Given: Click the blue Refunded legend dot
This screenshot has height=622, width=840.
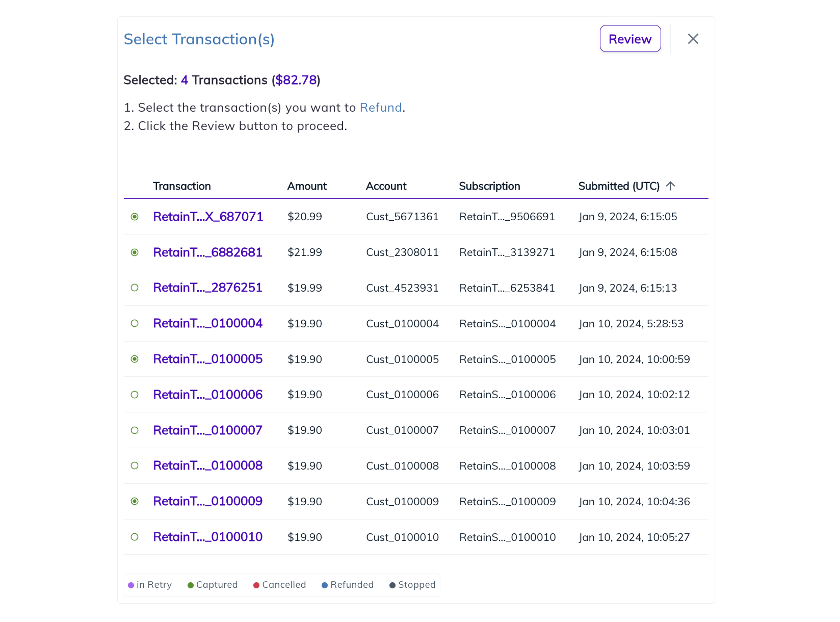Looking at the screenshot, I should pos(325,585).
